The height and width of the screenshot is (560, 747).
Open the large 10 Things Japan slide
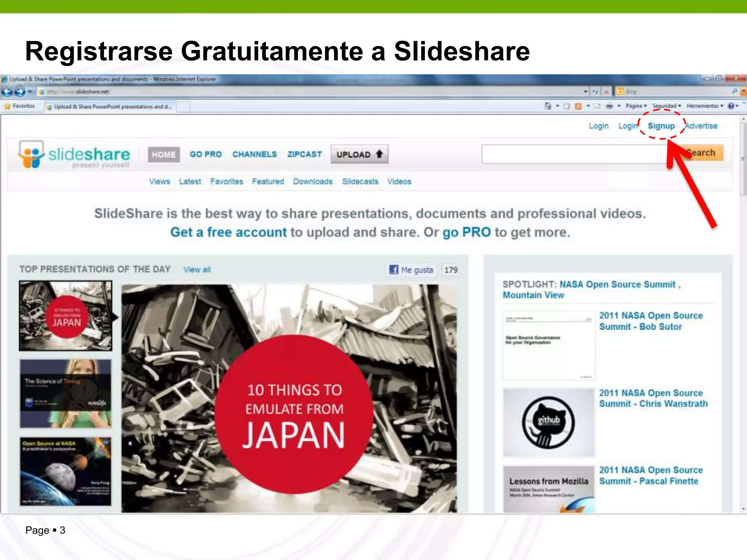(289, 398)
